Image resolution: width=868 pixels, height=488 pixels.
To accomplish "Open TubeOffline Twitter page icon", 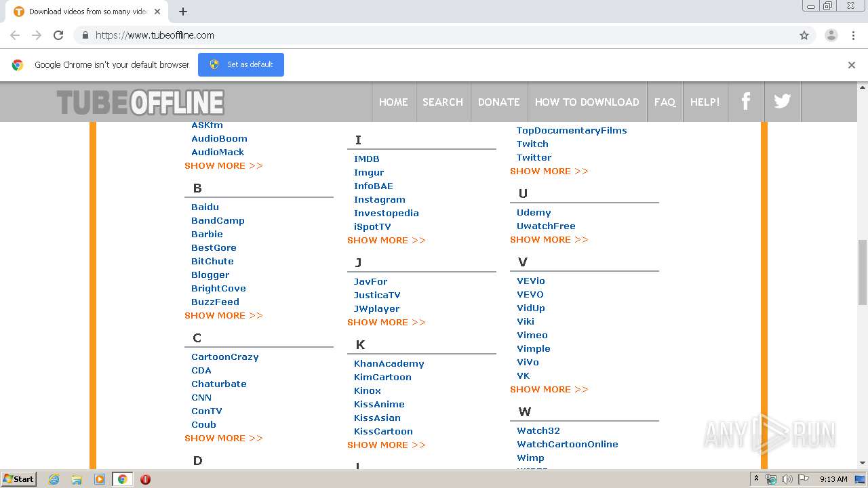I will point(783,102).
